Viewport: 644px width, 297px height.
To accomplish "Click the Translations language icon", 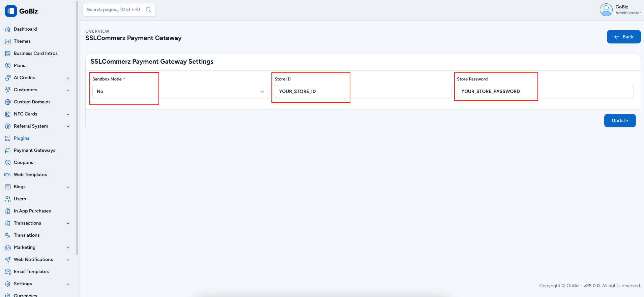I will coord(8,235).
